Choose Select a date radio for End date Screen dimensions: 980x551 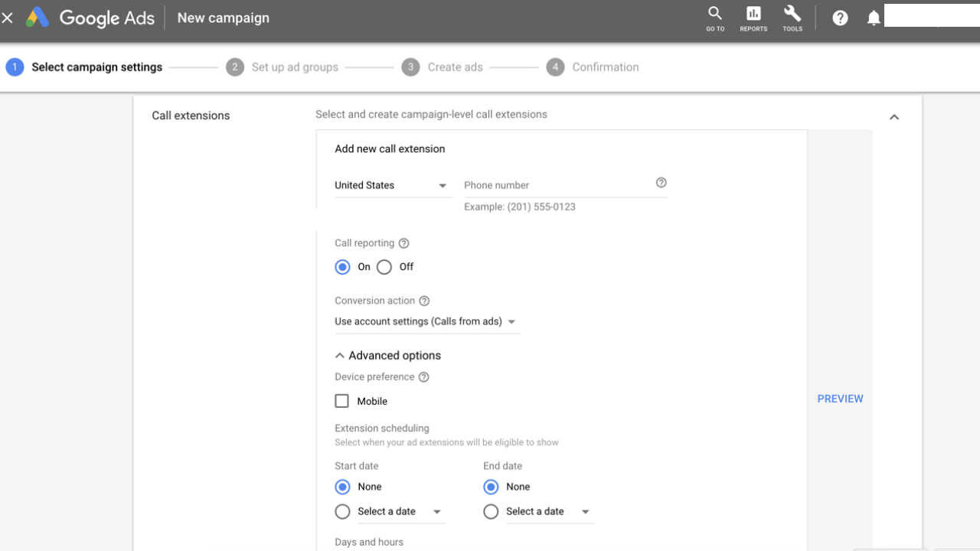tap(491, 511)
